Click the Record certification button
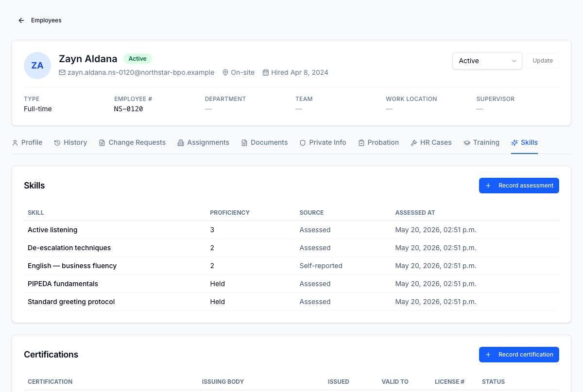Image resolution: width=583 pixels, height=392 pixels. tap(519, 355)
